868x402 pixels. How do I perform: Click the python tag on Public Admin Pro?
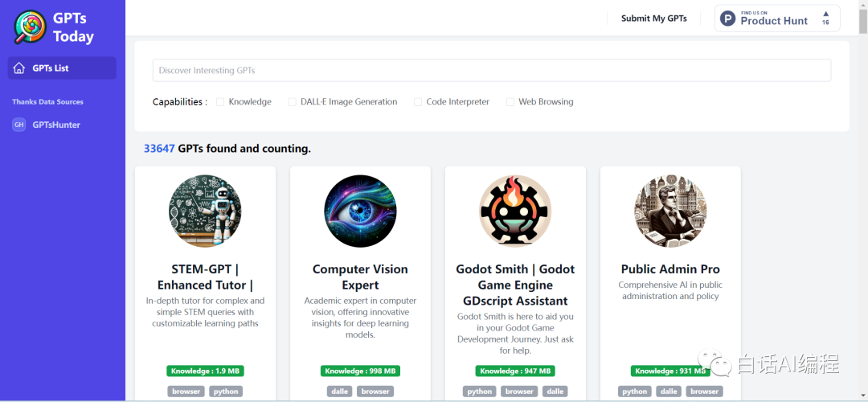click(x=635, y=392)
